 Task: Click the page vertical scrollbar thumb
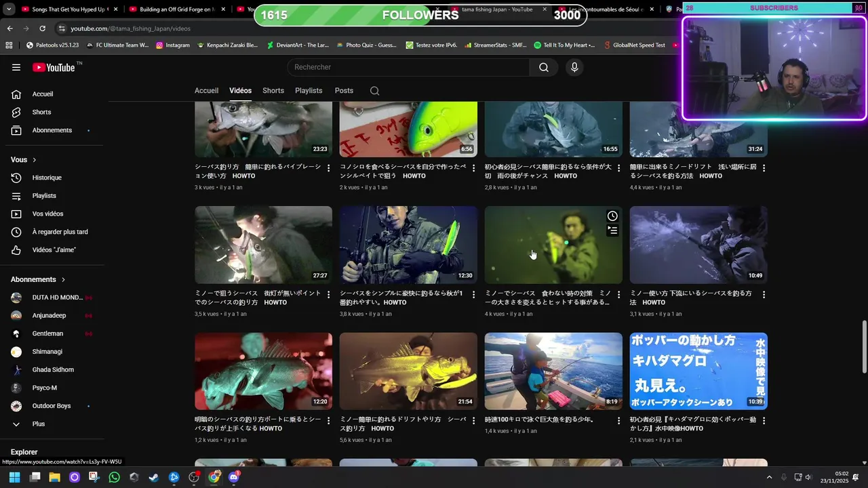click(864, 346)
